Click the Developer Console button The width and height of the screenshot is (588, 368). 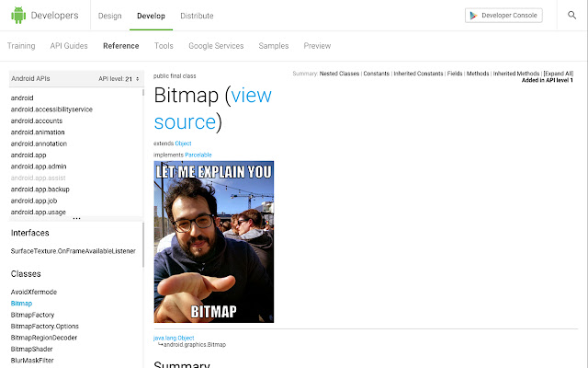click(503, 16)
